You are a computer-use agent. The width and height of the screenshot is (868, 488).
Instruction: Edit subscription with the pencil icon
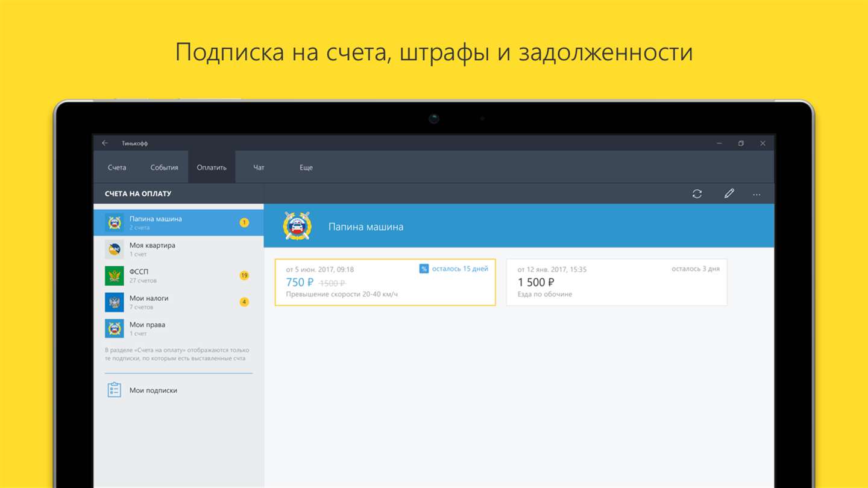[x=729, y=194]
